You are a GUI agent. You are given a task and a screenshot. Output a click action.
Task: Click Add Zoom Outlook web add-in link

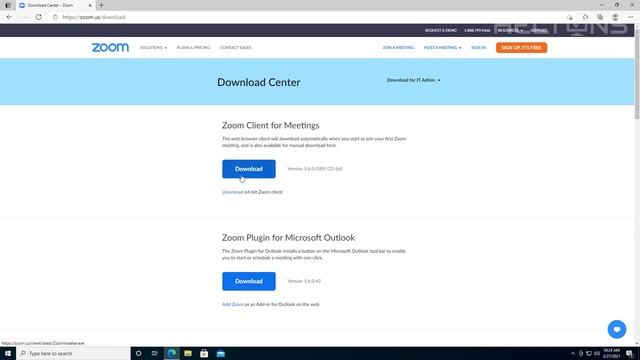tap(233, 304)
